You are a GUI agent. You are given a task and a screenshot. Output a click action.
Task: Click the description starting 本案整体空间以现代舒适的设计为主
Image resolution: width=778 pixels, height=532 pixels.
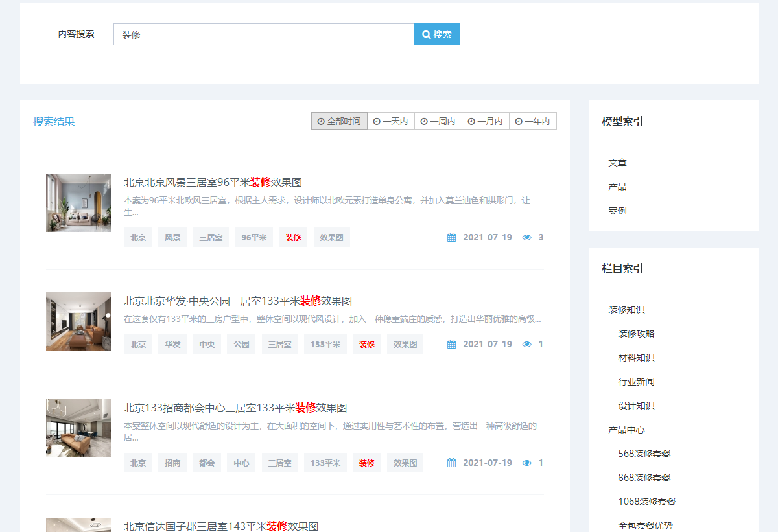pyautogui.click(x=330, y=432)
